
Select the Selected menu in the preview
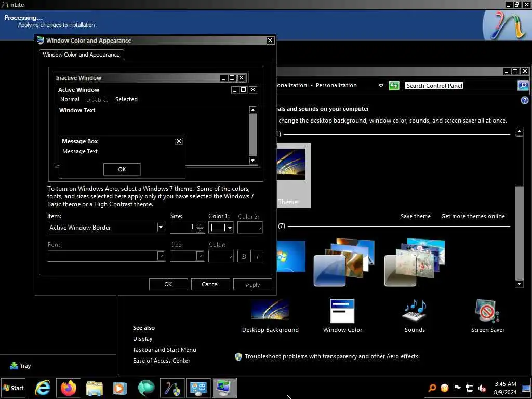click(x=126, y=99)
